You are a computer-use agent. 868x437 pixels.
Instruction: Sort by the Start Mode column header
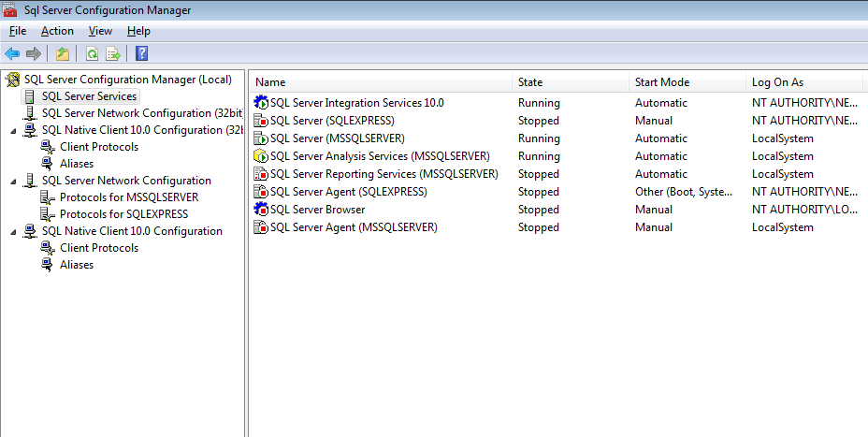(687, 82)
